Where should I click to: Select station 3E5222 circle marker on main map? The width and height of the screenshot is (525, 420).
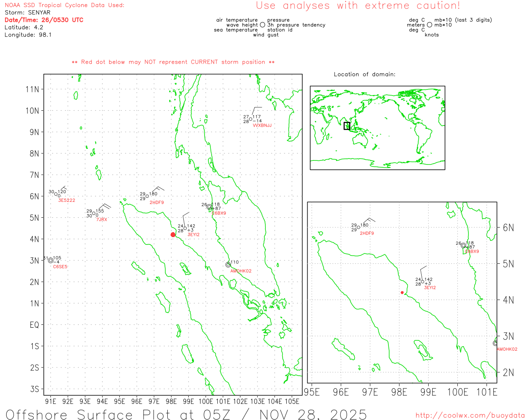[x=56, y=194]
